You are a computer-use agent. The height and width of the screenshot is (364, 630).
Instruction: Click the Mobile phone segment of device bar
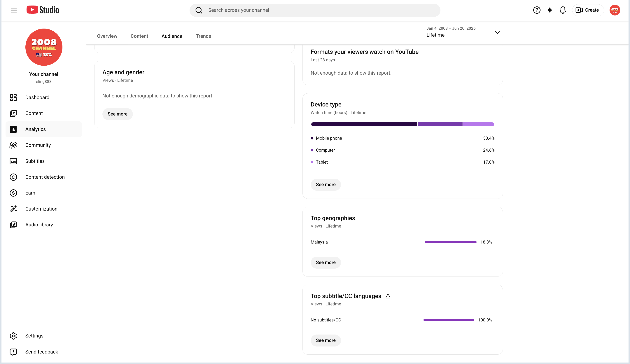click(364, 124)
